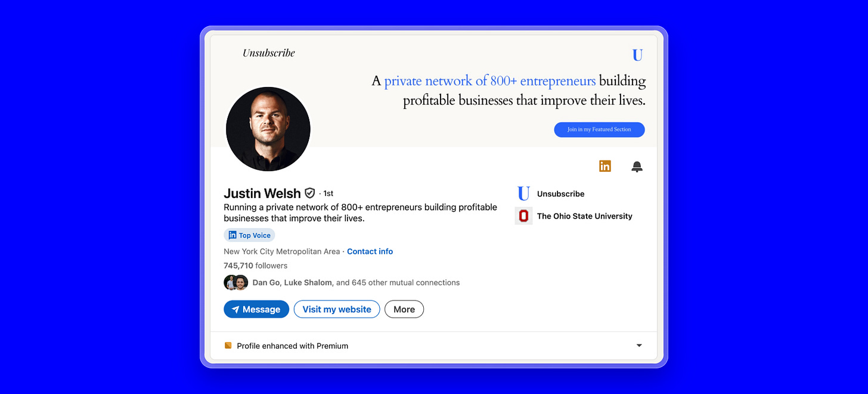Click the Premium orange square icon
This screenshot has height=394, width=868.
pyautogui.click(x=228, y=345)
